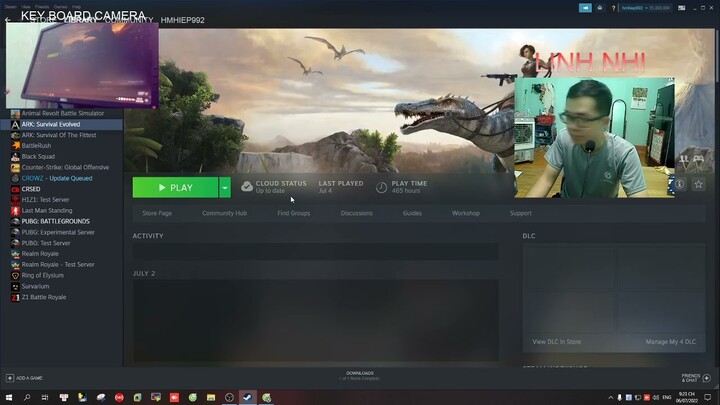Image resolution: width=720 pixels, height=405 pixels.
Task: Select ARK: Survival Of The Fittest
Action: click(59, 135)
